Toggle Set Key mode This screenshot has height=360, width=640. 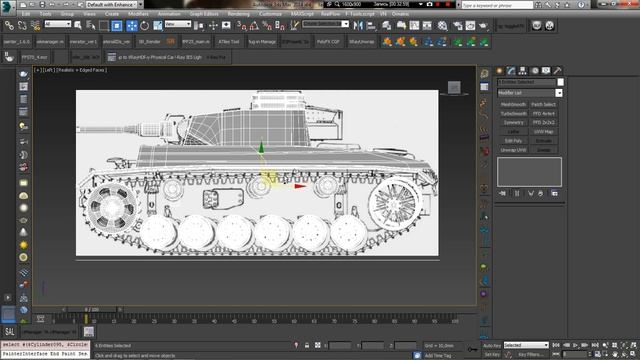point(492,355)
